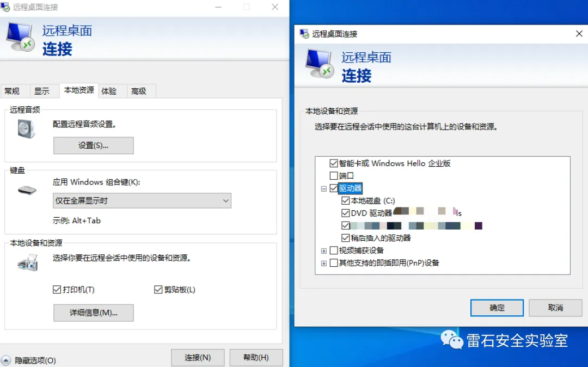Click the remote audio speaker icon

pyautogui.click(x=26, y=129)
